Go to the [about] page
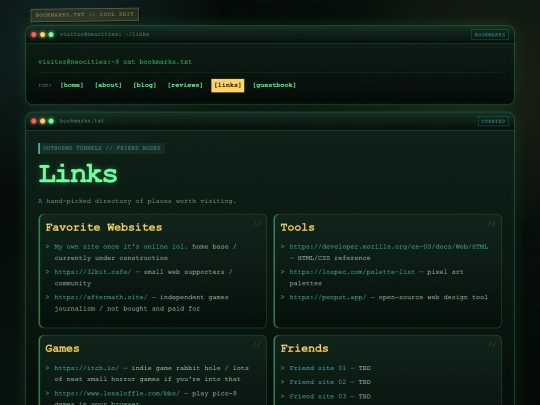 (108, 85)
